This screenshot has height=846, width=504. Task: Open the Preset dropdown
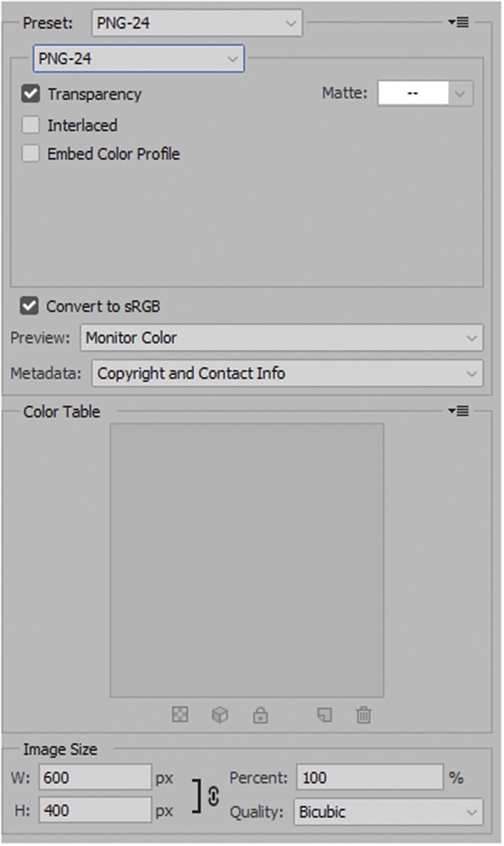point(197,23)
